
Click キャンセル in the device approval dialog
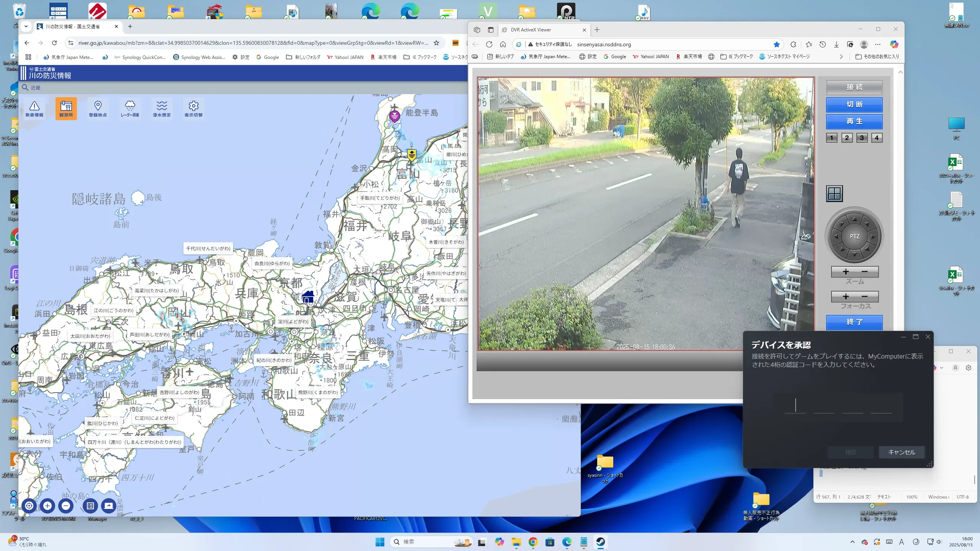[902, 452]
